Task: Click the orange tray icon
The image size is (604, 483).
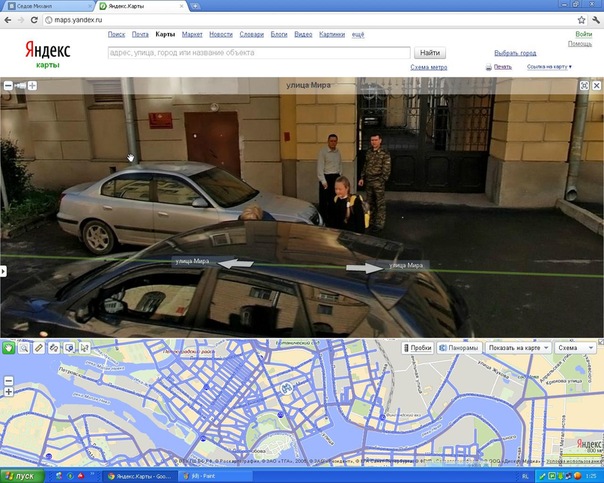Action: (577, 476)
